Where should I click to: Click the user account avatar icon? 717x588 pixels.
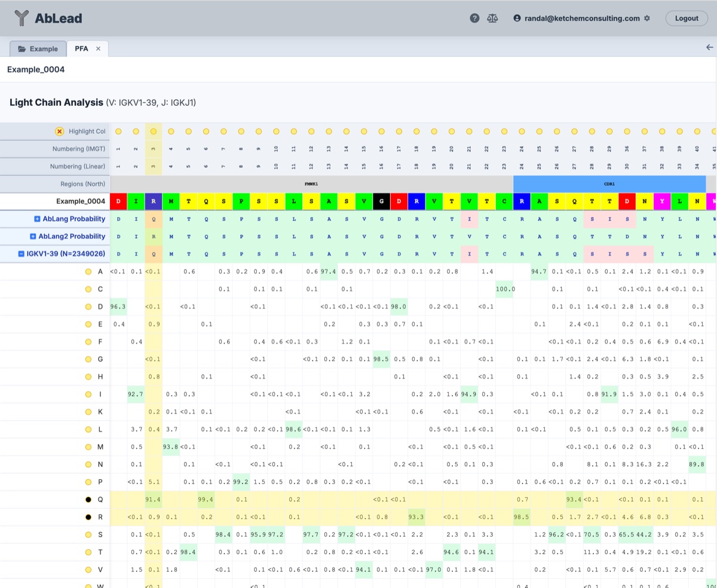517,19
